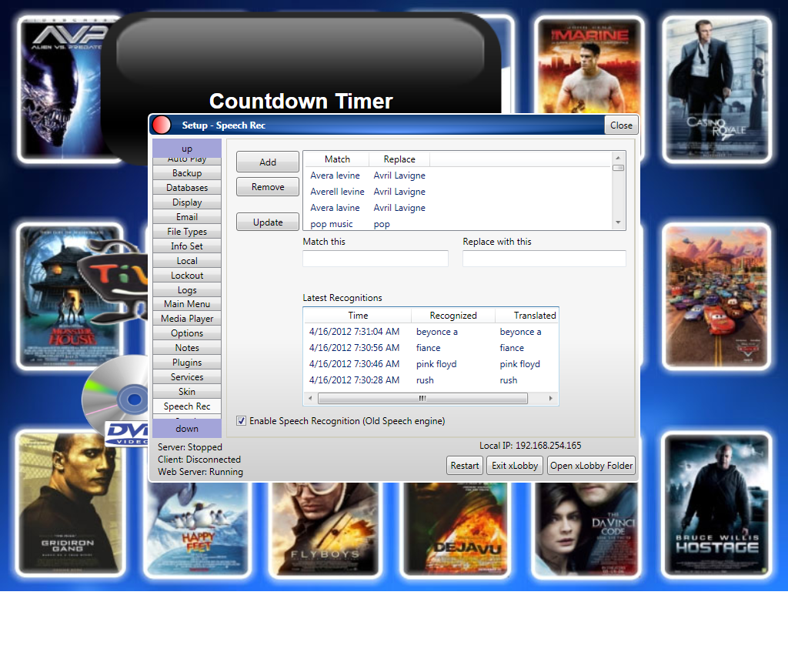Open the Info Set setup section
Screen dimensions: 788x672
coord(187,246)
